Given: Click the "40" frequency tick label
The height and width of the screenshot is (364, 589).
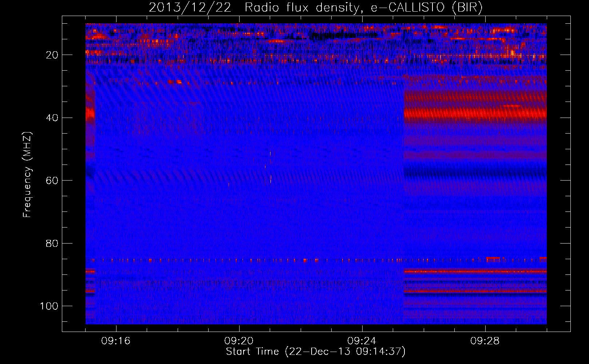Looking at the screenshot, I should 52,118.
